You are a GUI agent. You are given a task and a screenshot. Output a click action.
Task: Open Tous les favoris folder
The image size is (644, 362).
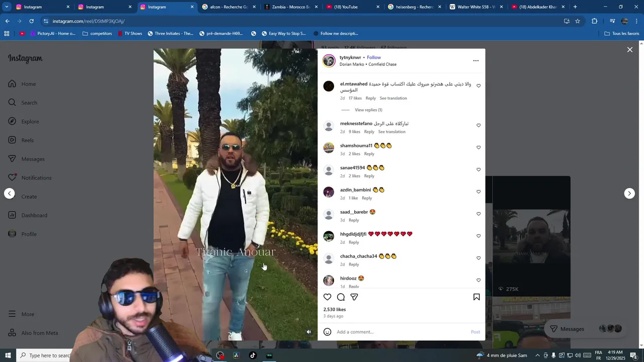(x=622, y=34)
